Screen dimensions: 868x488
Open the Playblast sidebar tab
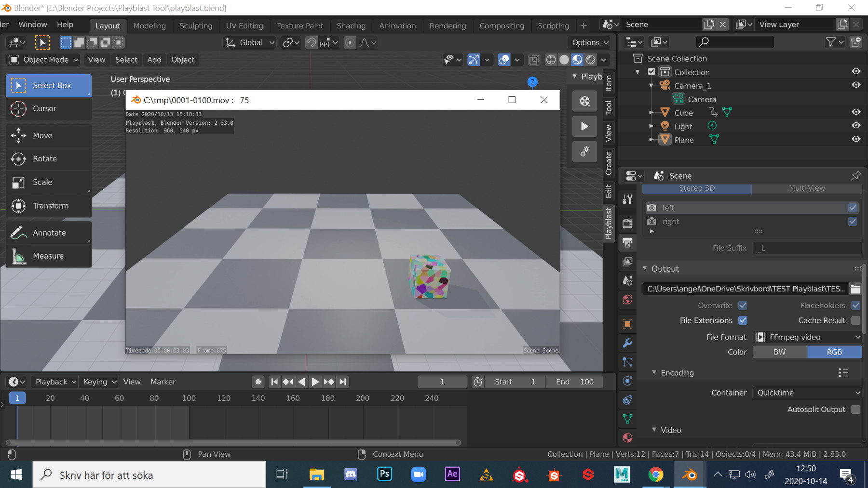pyautogui.click(x=609, y=223)
